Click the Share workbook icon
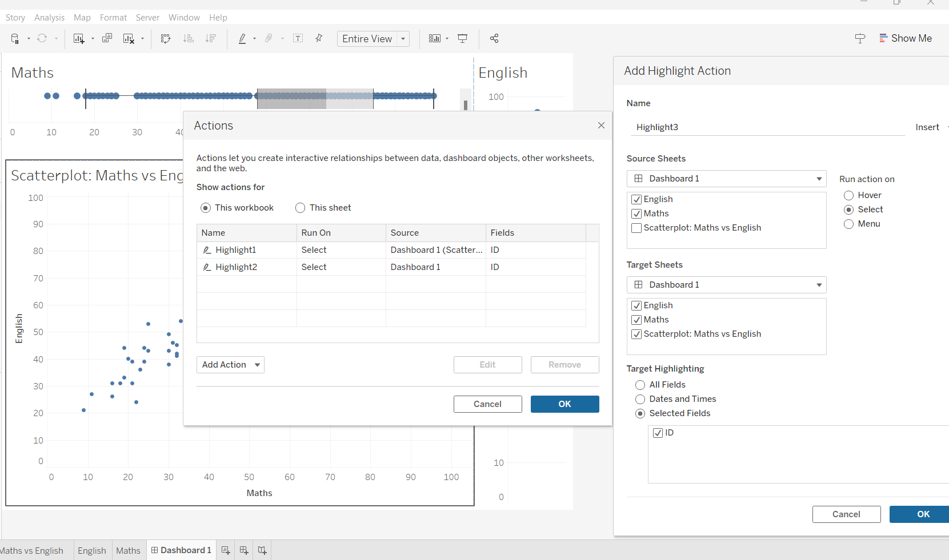 (x=494, y=39)
